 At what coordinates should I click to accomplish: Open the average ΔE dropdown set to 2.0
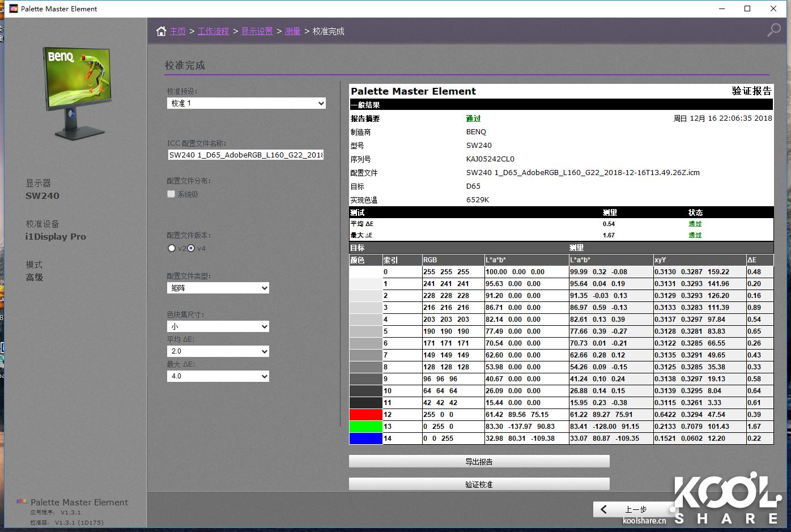[x=218, y=351]
